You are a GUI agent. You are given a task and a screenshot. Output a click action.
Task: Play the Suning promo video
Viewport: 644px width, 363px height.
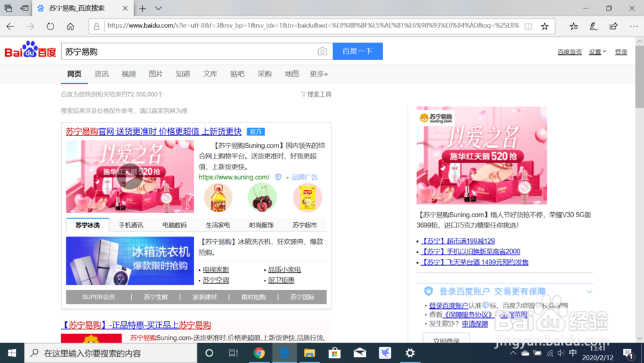coord(130,177)
